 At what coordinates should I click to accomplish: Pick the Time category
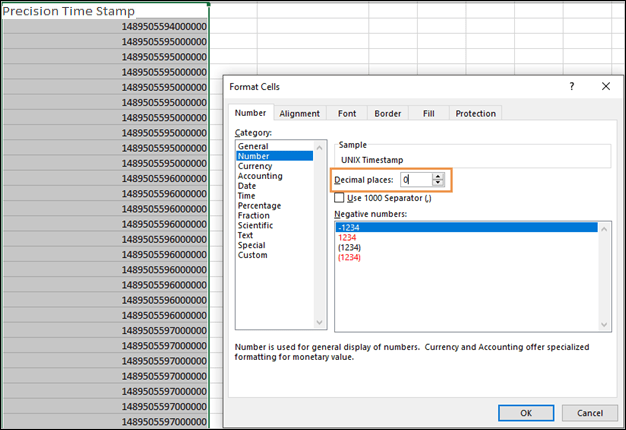pos(275,196)
